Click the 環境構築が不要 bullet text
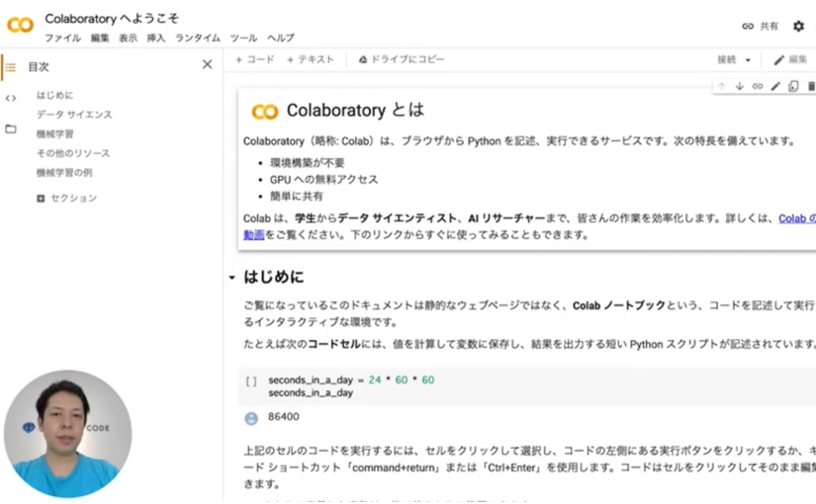Image resolution: width=816 pixels, height=504 pixels. pyautogui.click(x=307, y=163)
